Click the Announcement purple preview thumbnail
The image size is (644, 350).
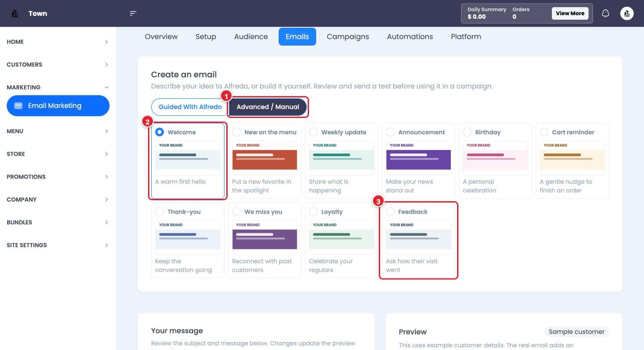[x=419, y=158]
